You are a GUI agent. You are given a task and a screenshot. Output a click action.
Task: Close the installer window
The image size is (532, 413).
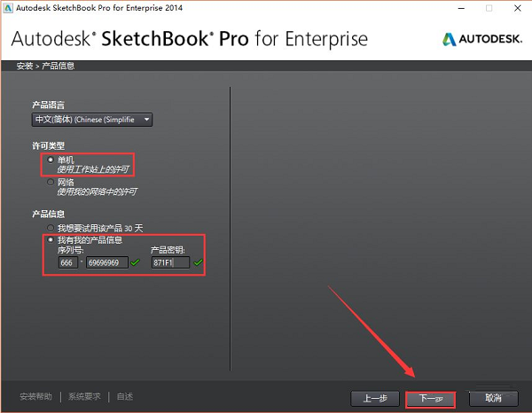pyautogui.click(x=518, y=8)
